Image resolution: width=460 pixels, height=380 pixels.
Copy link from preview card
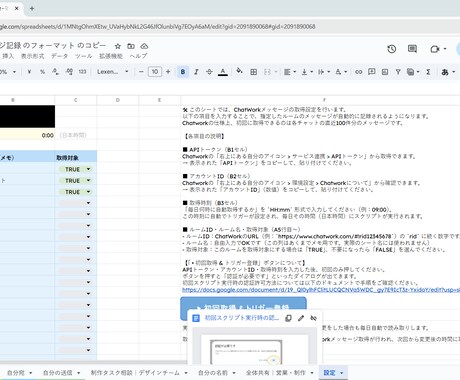pos(288,318)
